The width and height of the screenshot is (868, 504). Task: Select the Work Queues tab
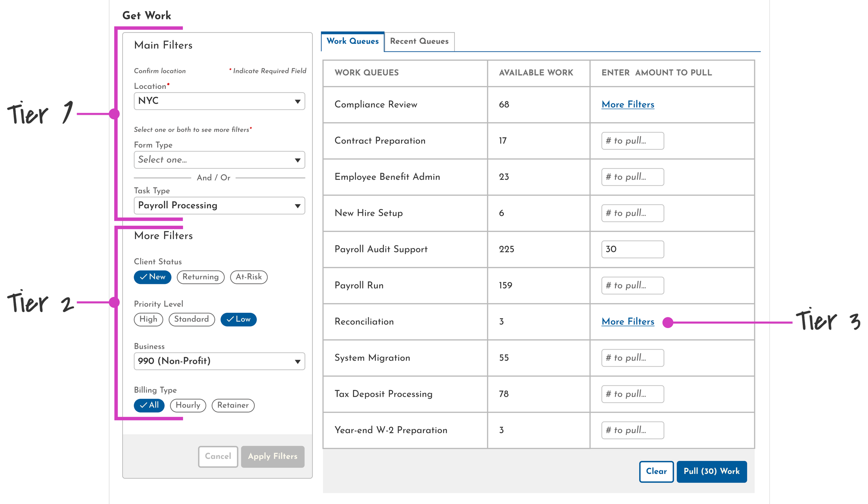(352, 41)
